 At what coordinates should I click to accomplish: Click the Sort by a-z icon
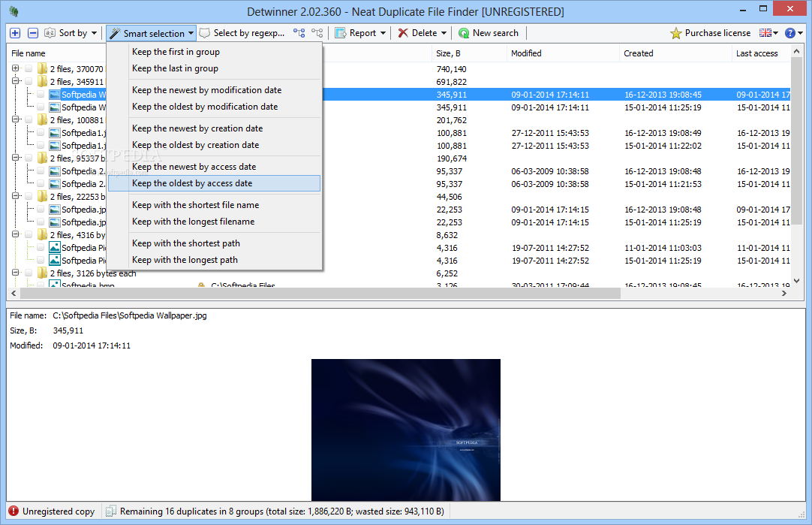[50, 33]
